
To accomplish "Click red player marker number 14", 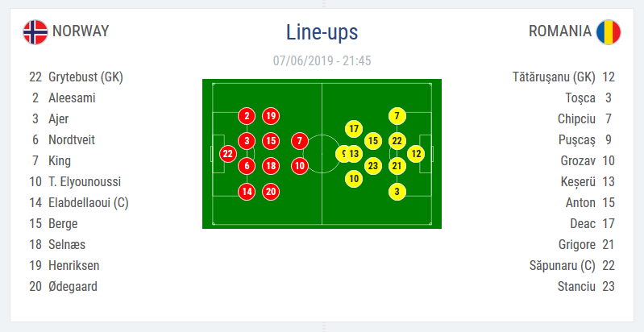I will [247, 192].
